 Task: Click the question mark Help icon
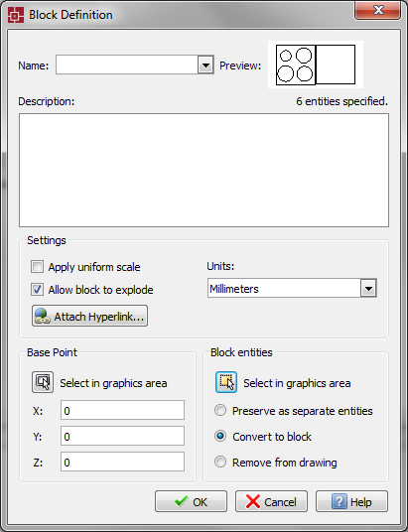tap(340, 501)
